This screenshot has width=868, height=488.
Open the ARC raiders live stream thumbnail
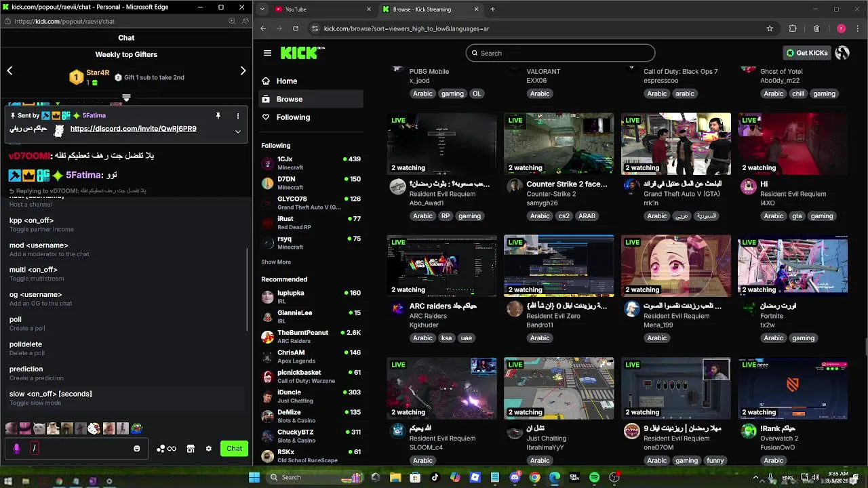pyautogui.click(x=441, y=266)
